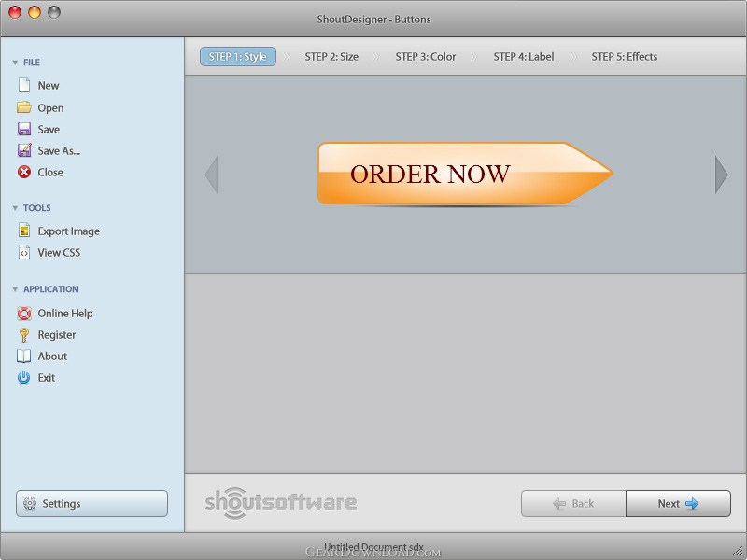Show the next button style with right arrow
This screenshot has width=747, height=560.
721,175
